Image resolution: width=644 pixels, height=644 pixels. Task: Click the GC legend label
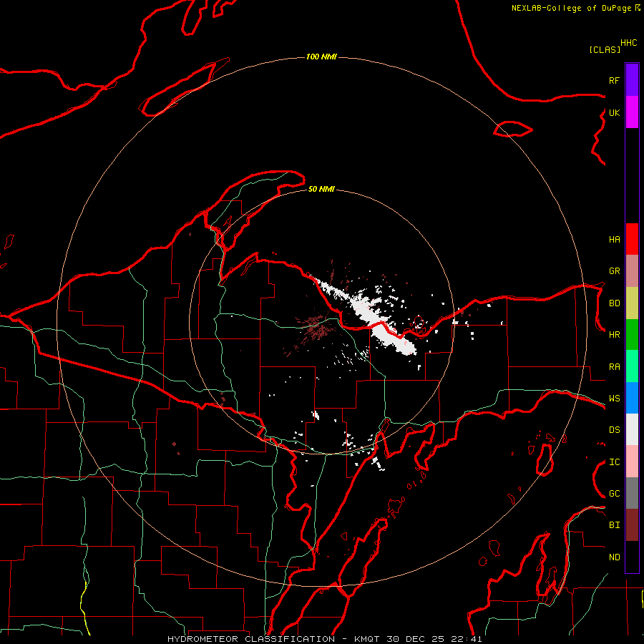pos(614,494)
